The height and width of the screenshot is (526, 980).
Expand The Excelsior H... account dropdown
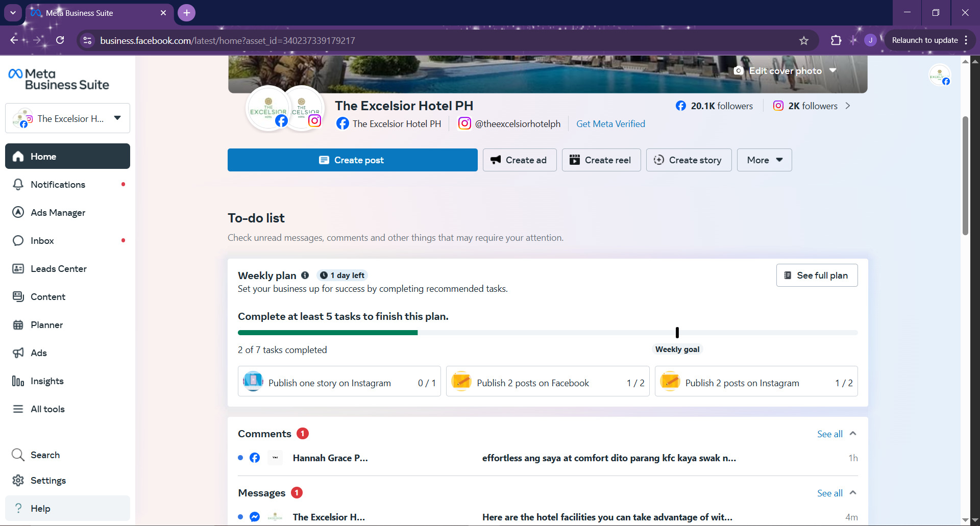click(x=67, y=118)
